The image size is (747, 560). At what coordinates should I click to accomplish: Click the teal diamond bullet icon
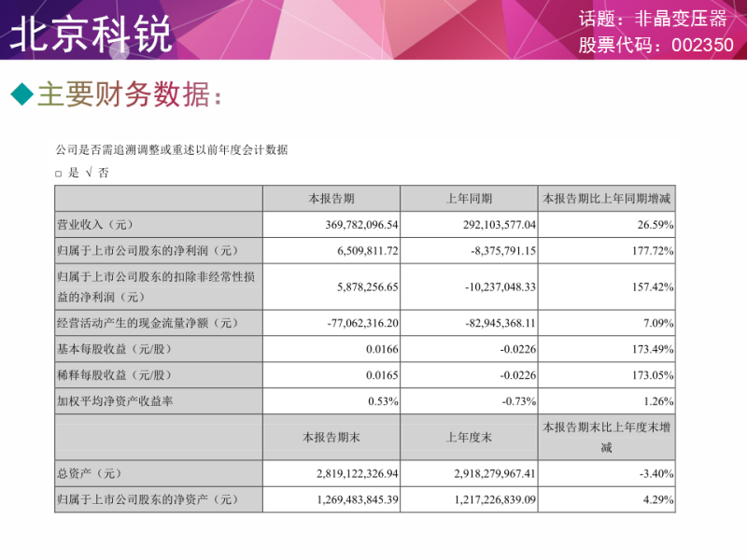pos(21,94)
